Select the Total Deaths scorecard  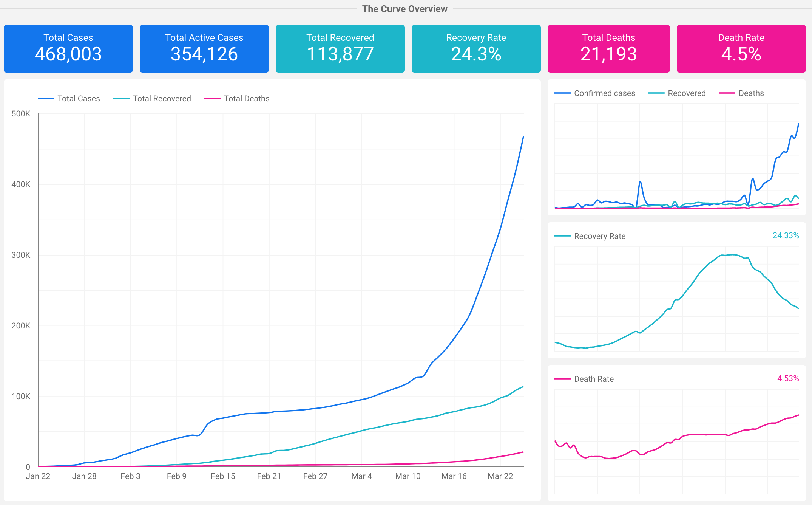click(x=608, y=49)
